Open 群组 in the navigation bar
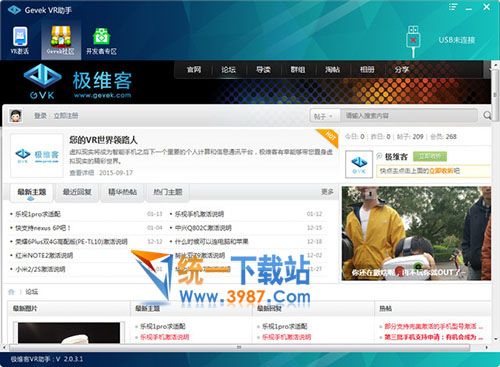 coord(298,70)
